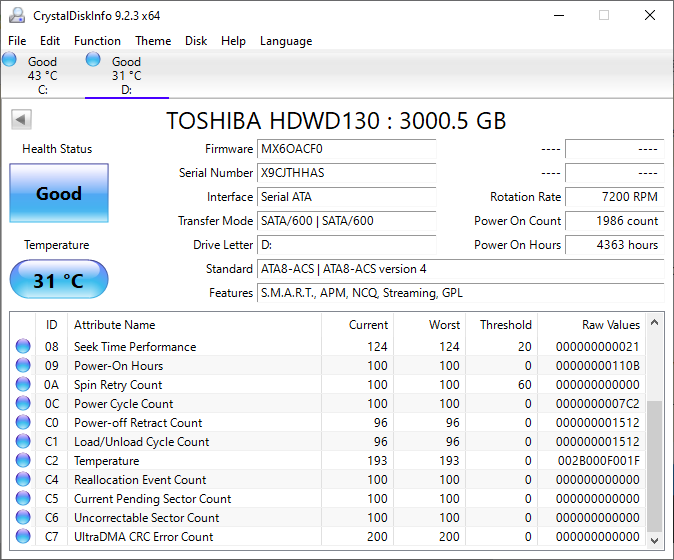The width and height of the screenshot is (674, 560).
Task: Select the Seek Time Performance attribute name
Action: tap(135, 347)
